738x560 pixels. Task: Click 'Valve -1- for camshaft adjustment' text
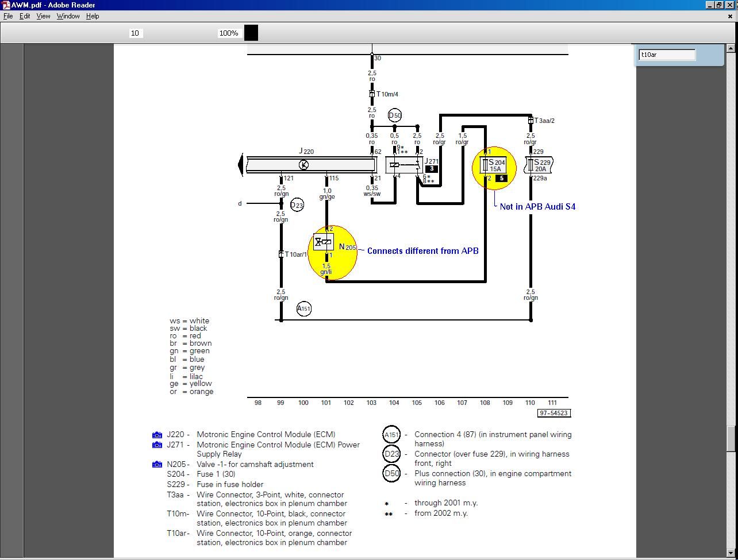click(x=255, y=464)
